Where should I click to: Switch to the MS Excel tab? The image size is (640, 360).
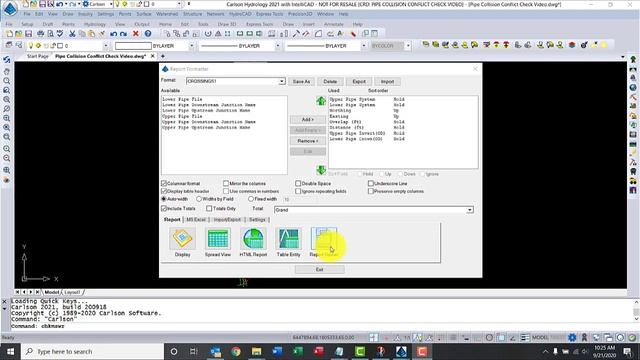pyautogui.click(x=196, y=220)
